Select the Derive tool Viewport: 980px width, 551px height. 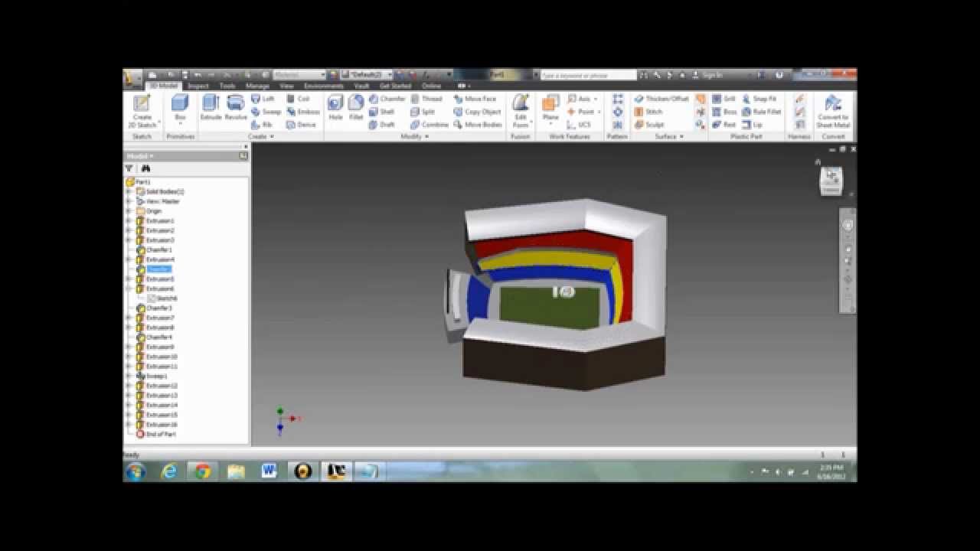301,125
